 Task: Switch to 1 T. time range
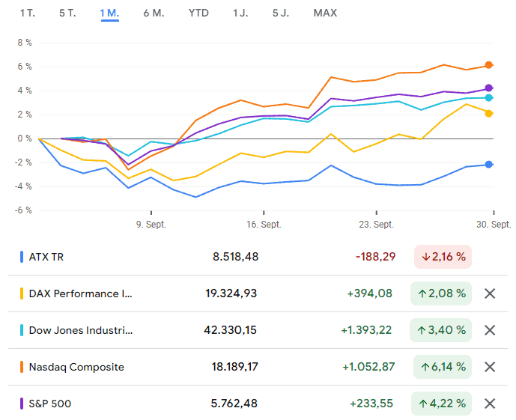[x=28, y=13]
